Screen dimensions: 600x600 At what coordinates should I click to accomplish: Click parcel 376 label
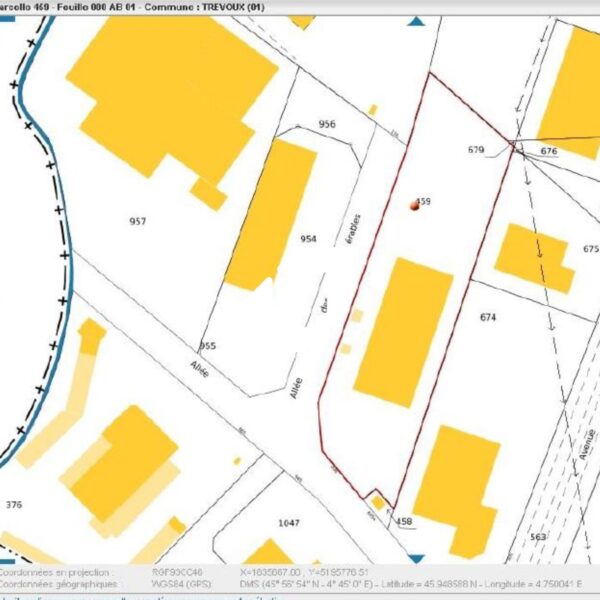click(14, 504)
